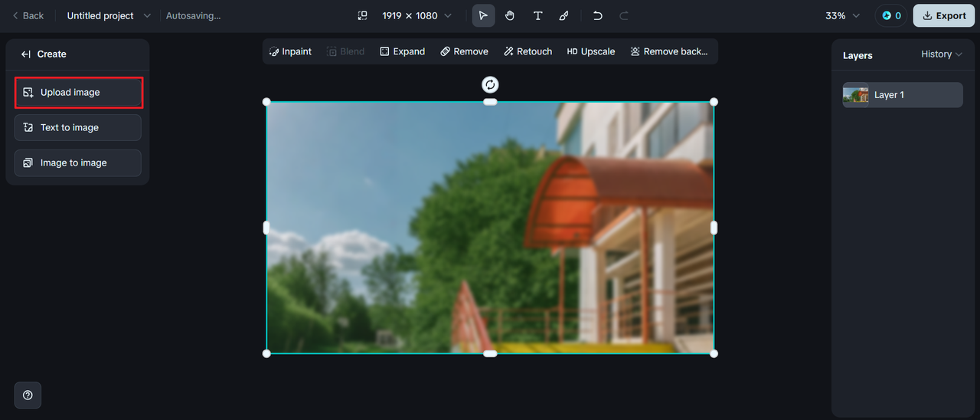
Task: Open the Retouch tool
Action: 528,51
